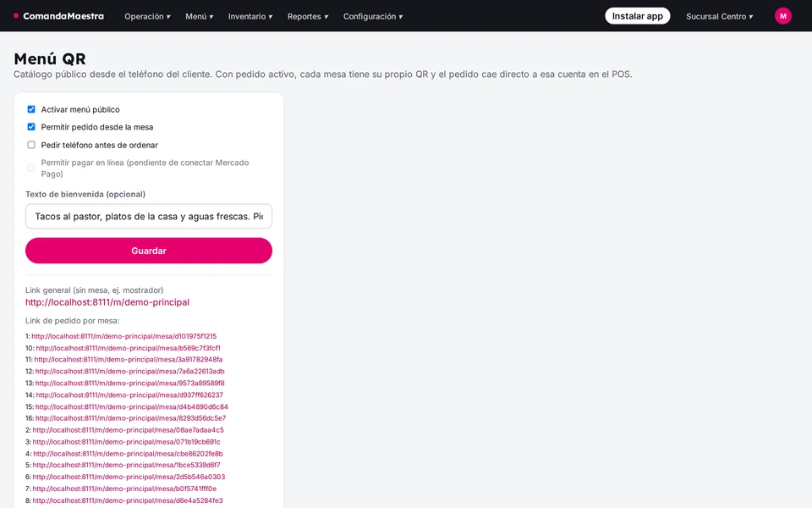Screen dimensions: 812x508
Task: Click the Catálogo público description text
Action: (x=322, y=75)
